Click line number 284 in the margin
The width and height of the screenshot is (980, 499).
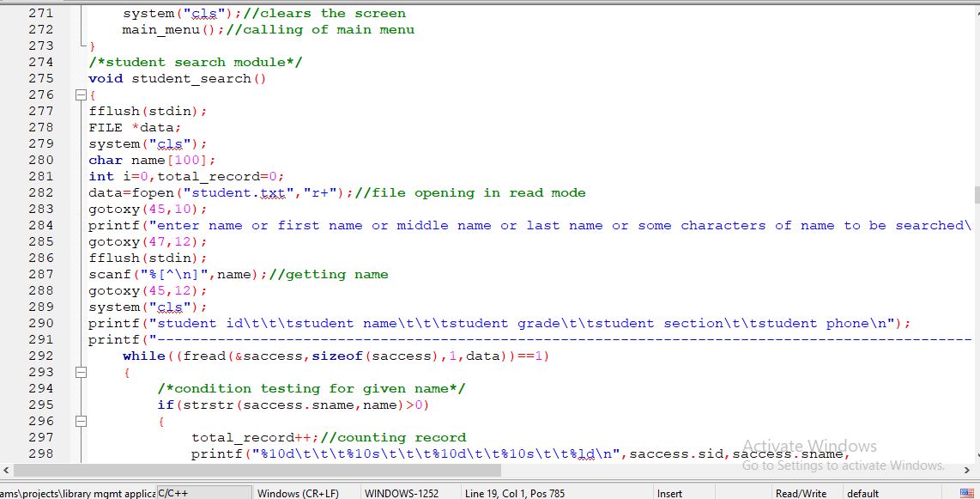pyautogui.click(x=41, y=225)
